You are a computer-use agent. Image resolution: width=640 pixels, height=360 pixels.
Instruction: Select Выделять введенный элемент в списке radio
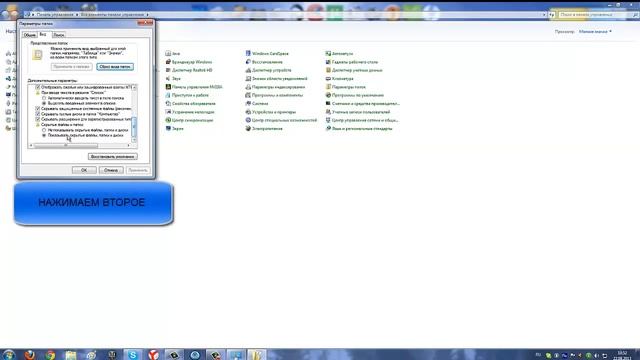[44, 104]
